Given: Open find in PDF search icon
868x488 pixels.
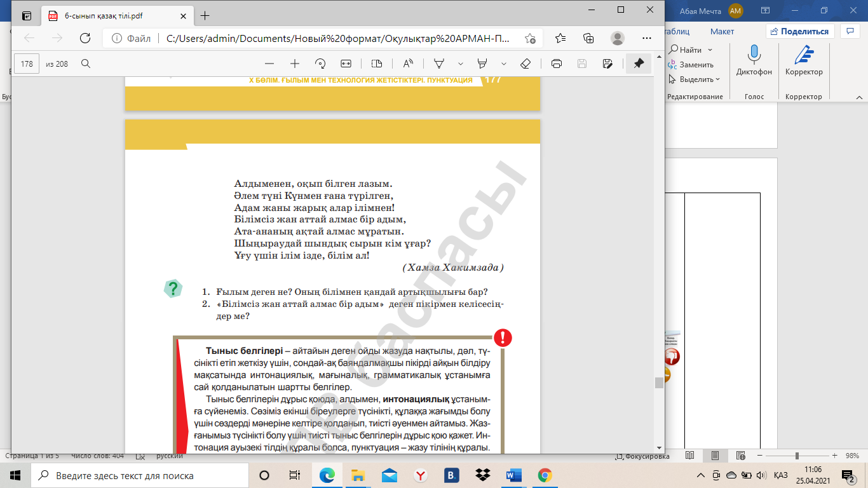Looking at the screenshot, I should tap(86, 64).
